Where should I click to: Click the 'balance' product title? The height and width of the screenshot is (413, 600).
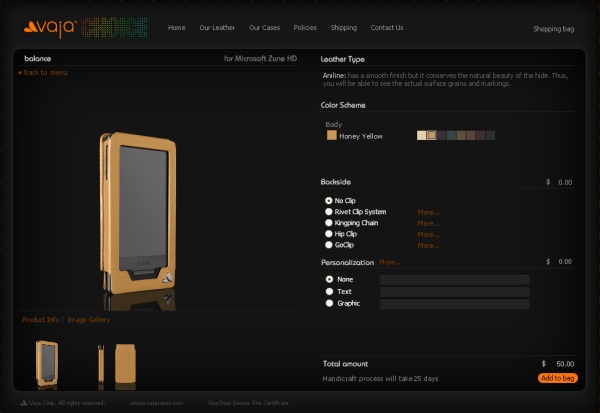(38, 59)
